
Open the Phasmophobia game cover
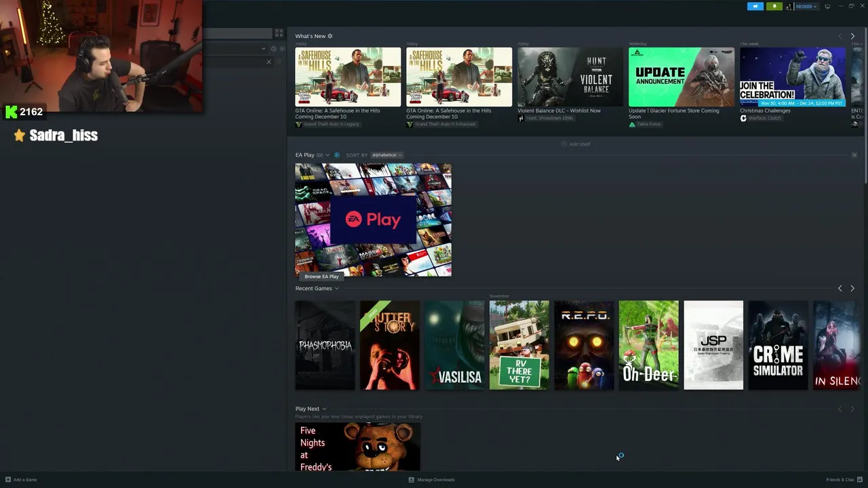325,345
